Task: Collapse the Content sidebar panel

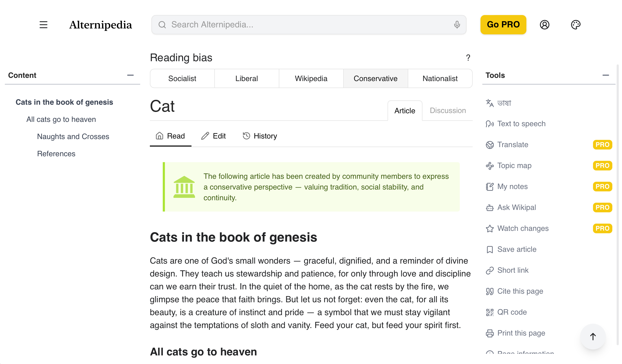Action: click(x=130, y=75)
